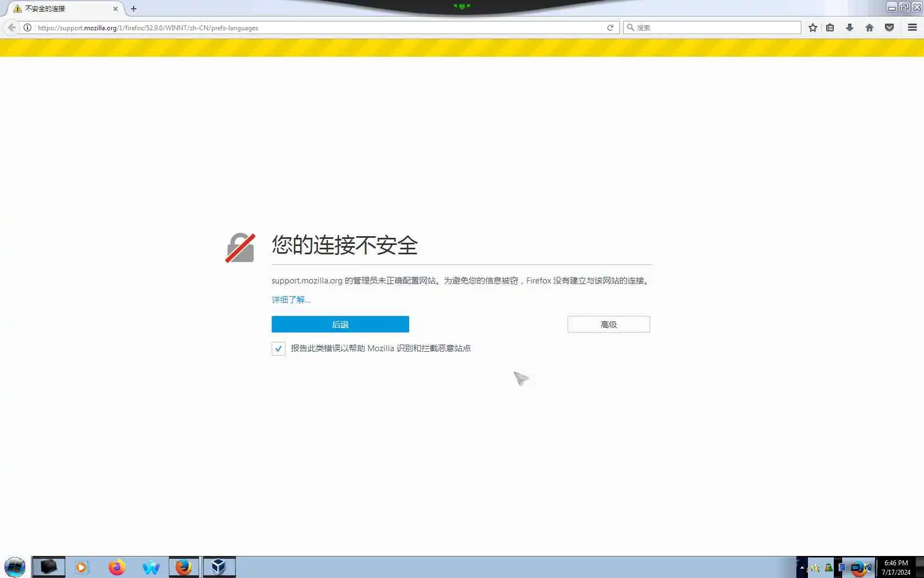The height and width of the screenshot is (578, 924).
Task: Select the 不安全的连接 tab
Action: coord(65,9)
